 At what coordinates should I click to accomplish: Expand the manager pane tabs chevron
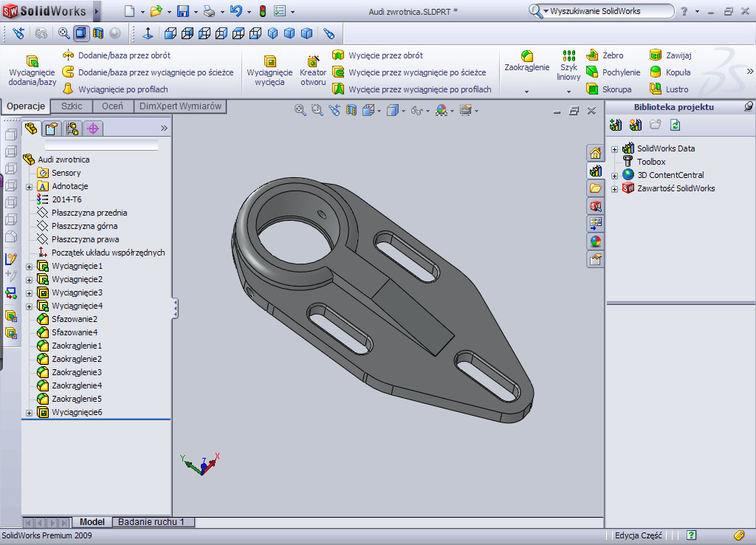click(x=164, y=128)
